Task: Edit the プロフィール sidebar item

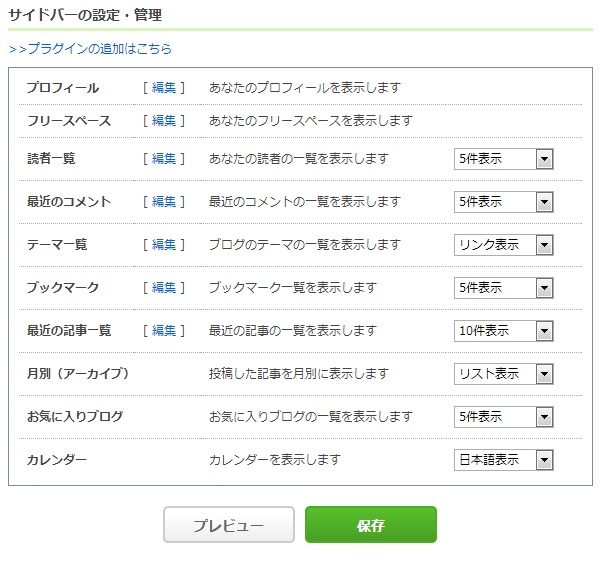Action: (x=164, y=88)
